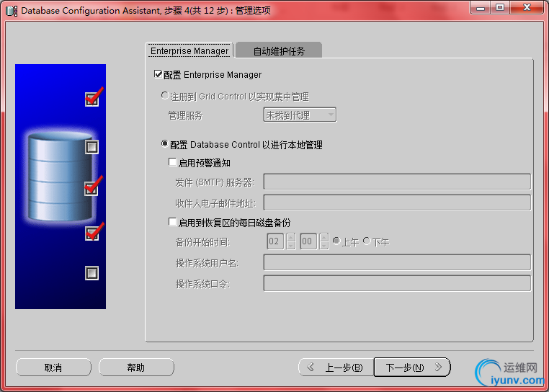Click the fourth red-checked step box
The height and width of the screenshot is (392, 549).
click(x=92, y=233)
